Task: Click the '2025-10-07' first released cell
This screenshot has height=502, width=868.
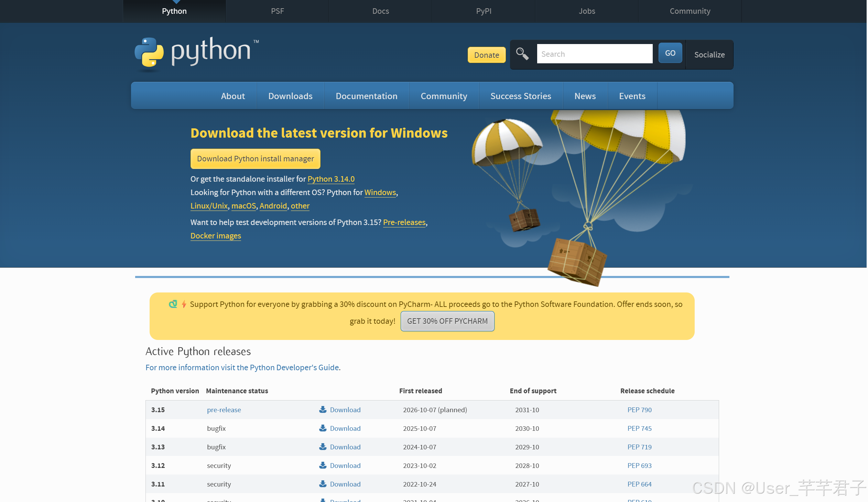Action: click(x=420, y=428)
